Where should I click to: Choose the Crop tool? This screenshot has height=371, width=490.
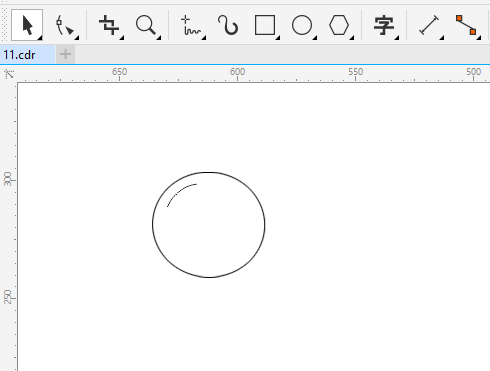pos(110,25)
